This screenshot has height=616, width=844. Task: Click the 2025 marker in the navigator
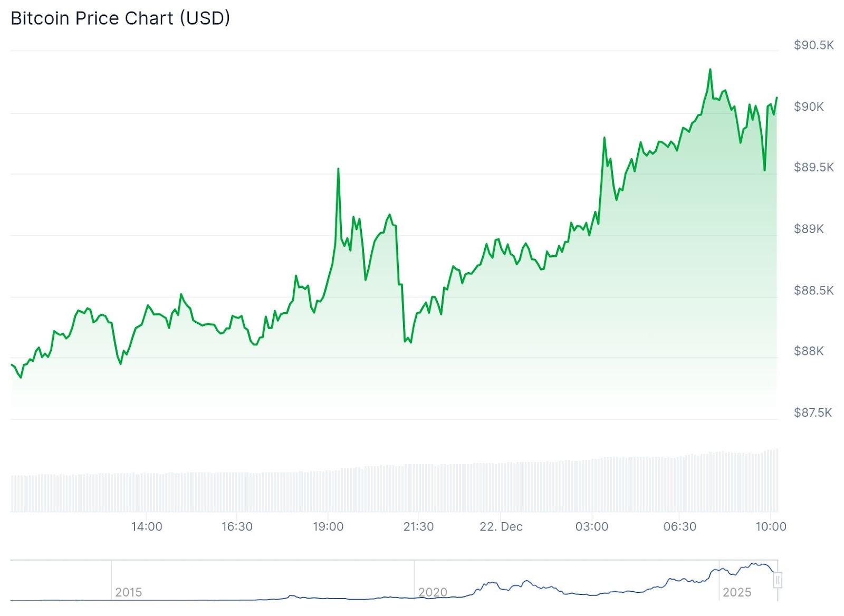pos(736,592)
